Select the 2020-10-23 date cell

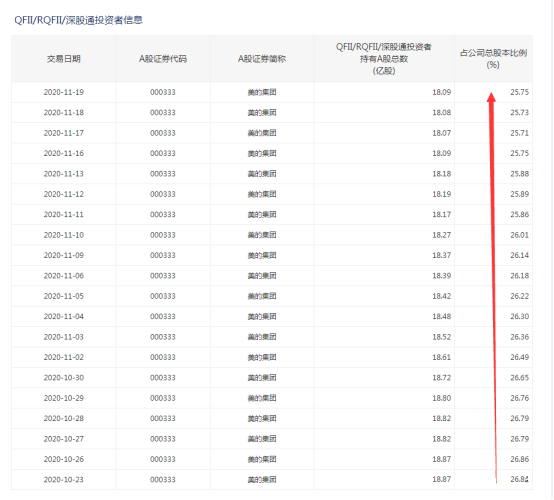(64, 480)
